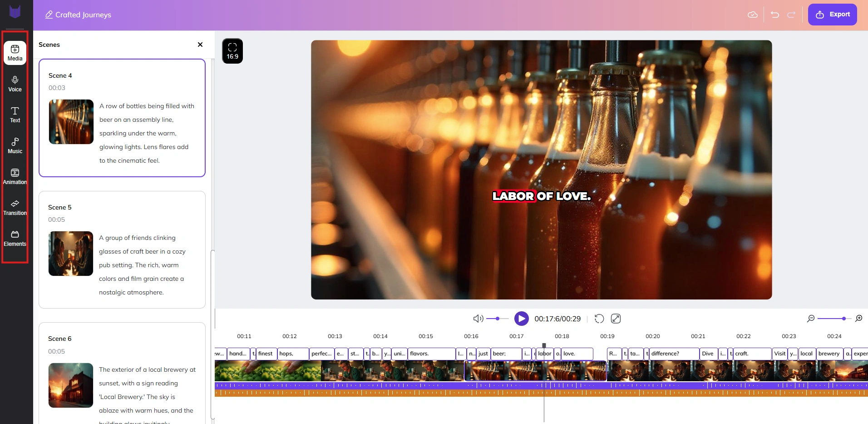
Task: Select the 'hops,' caption clip
Action: point(293,354)
